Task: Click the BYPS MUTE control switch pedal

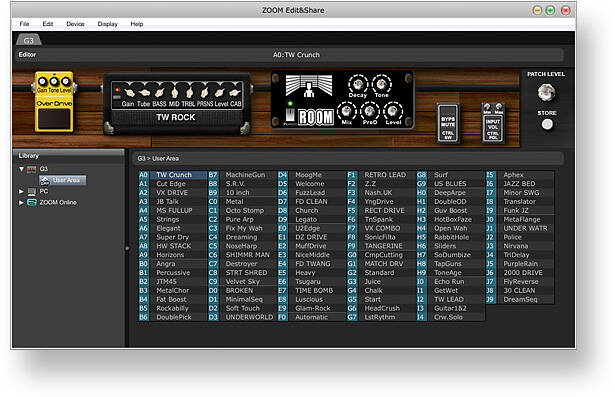Action: pos(448,123)
